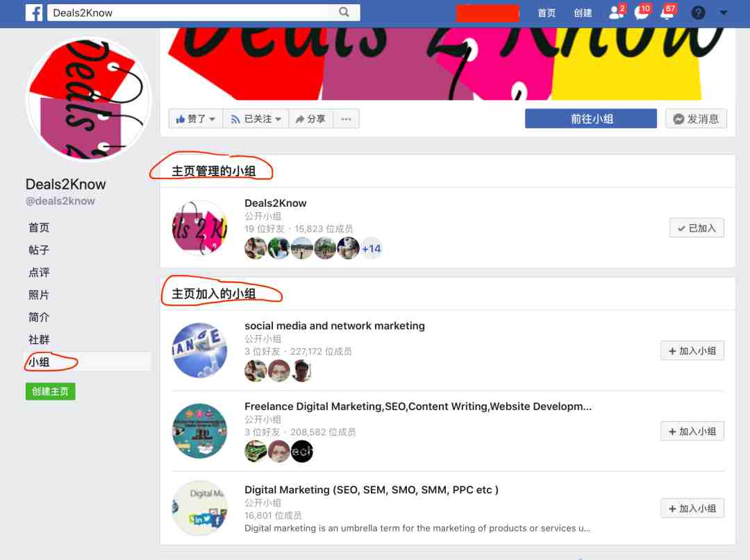
Task: Open the help question mark icon
Action: click(698, 13)
